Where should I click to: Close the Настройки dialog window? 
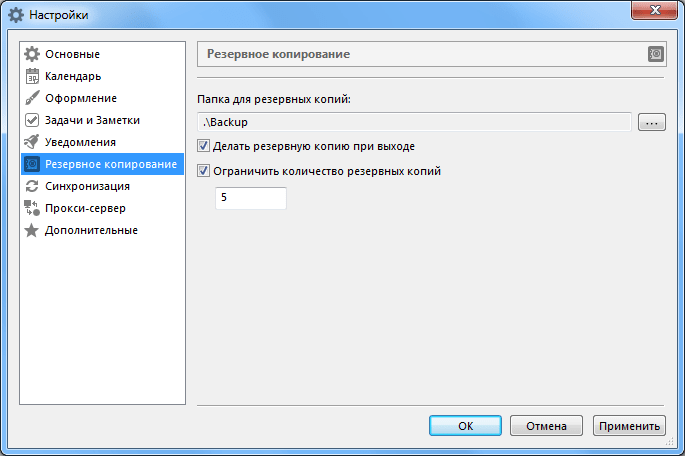[x=654, y=10]
